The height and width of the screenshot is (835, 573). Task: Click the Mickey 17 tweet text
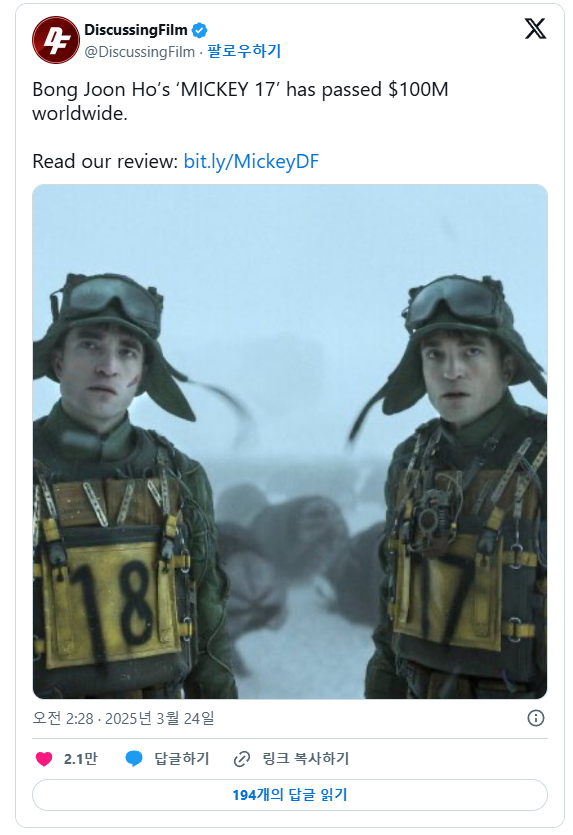240,101
